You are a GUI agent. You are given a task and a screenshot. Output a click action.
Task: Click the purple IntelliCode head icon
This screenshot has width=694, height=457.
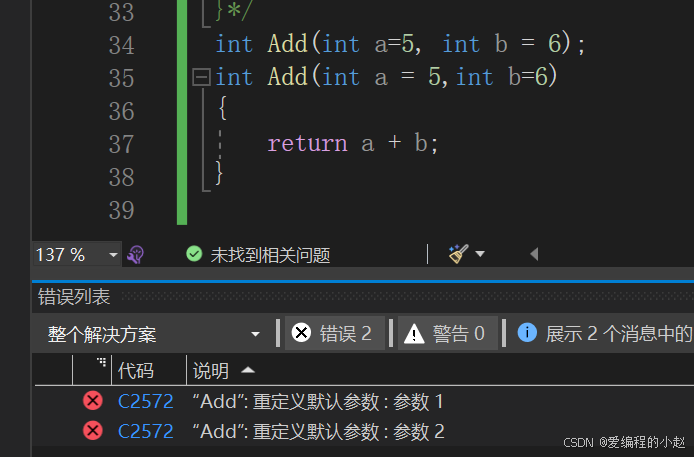click(135, 255)
